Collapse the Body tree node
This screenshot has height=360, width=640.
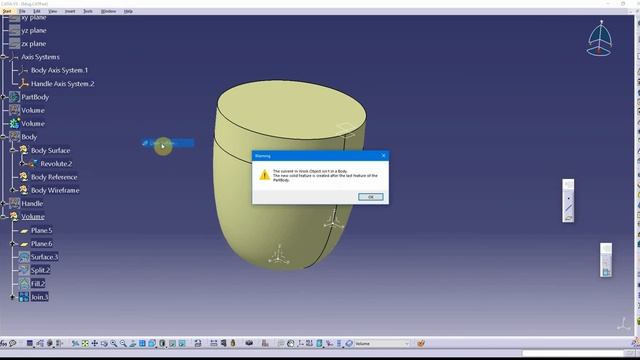pos(4,137)
